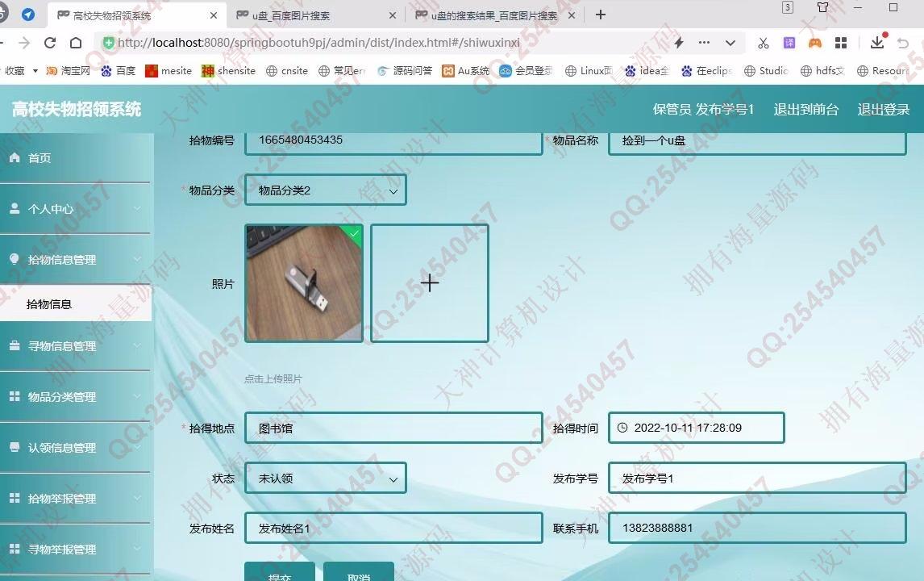Click the browser address bar URL
Screen dimensions: 924x581
pyautogui.click(x=318, y=43)
